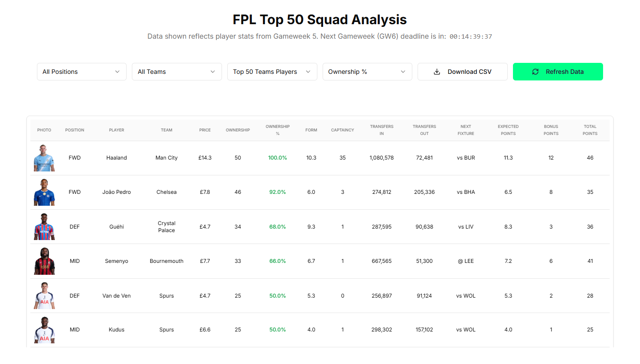The height and width of the screenshot is (364, 640).
Task: Open the All Positions filter
Action: pyautogui.click(x=81, y=71)
